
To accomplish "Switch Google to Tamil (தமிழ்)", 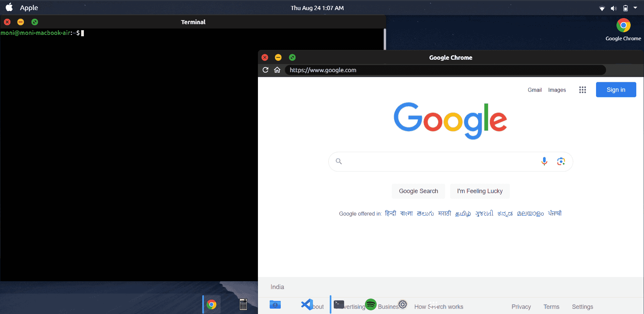I will point(463,214).
